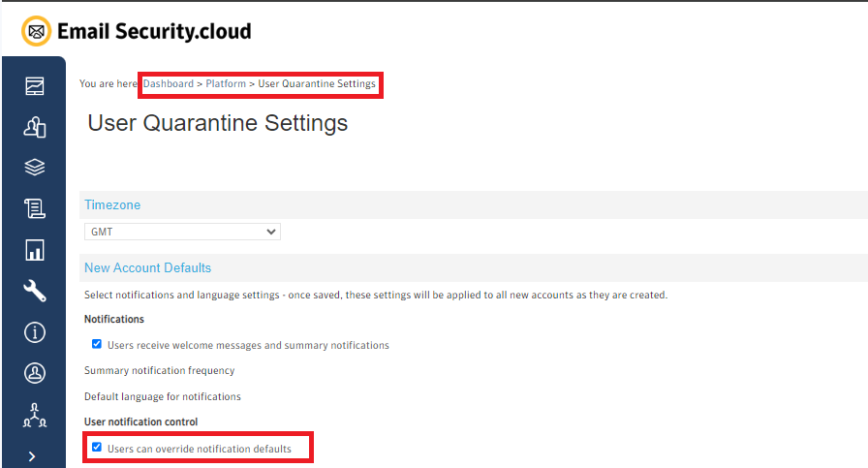Click the Email Security.cloud envelope logo

click(x=37, y=32)
